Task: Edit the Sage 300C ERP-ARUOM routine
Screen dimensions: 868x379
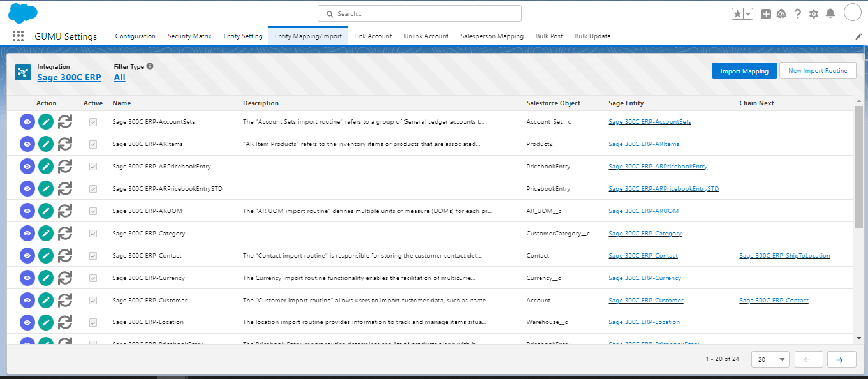Action: (45, 211)
